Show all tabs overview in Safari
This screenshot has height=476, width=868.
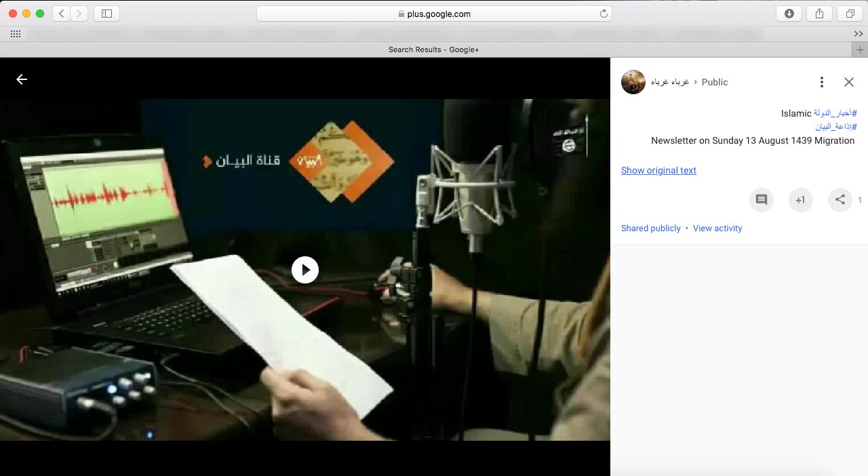click(849, 14)
